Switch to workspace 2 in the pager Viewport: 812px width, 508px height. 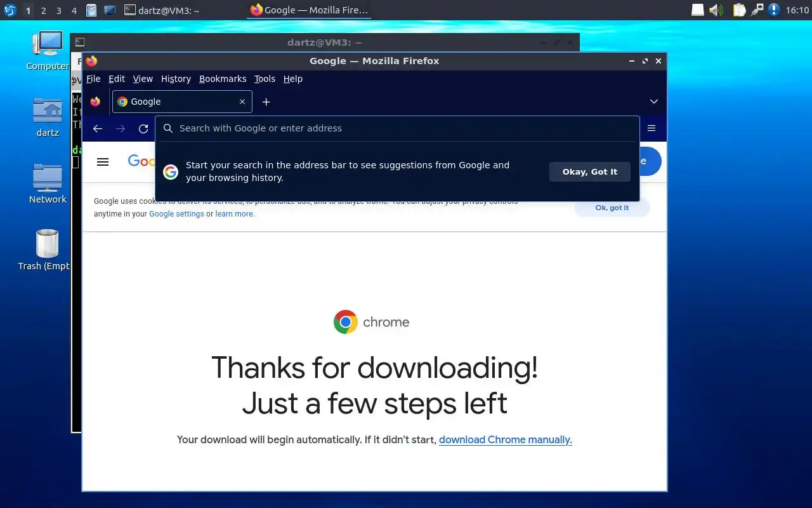pyautogui.click(x=43, y=11)
